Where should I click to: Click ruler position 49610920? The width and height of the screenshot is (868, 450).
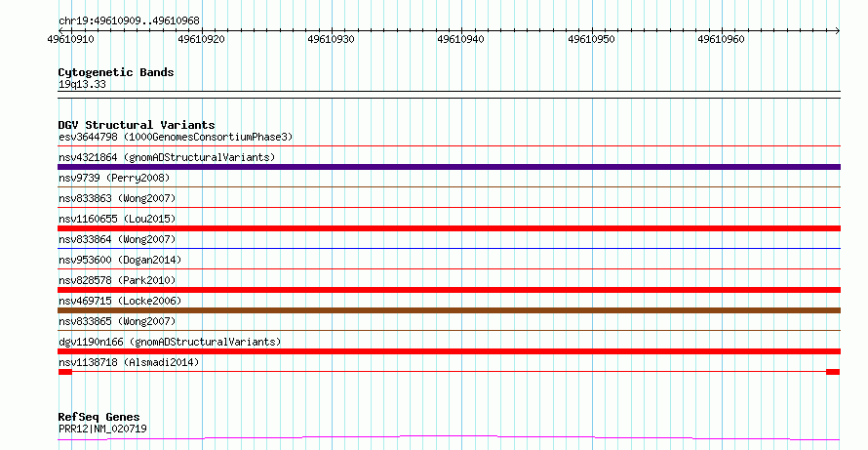(x=202, y=39)
